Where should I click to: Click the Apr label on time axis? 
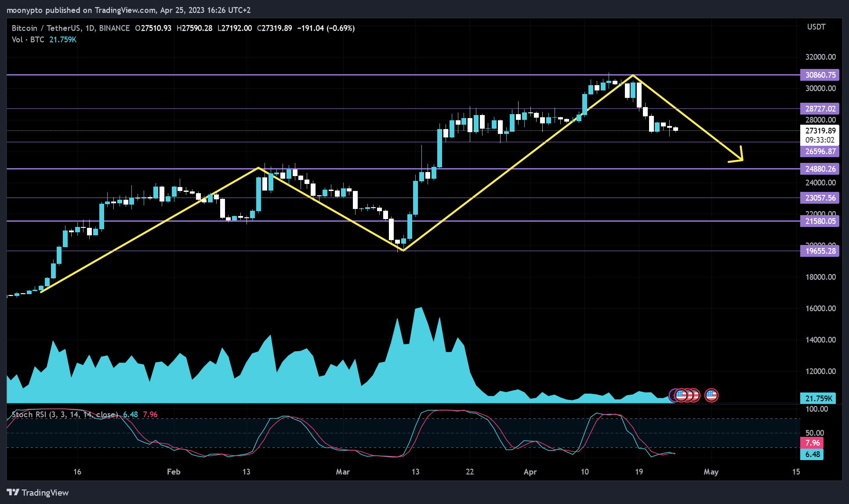coord(530,472)
